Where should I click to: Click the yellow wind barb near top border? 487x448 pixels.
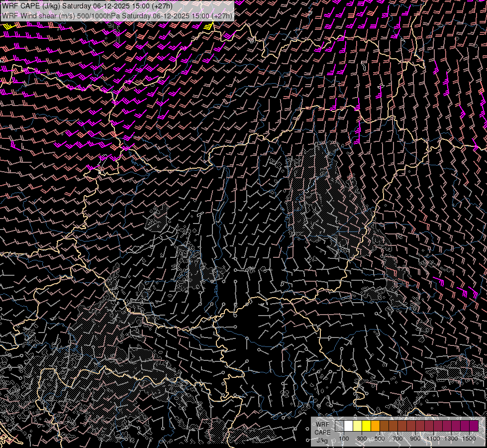209,25
